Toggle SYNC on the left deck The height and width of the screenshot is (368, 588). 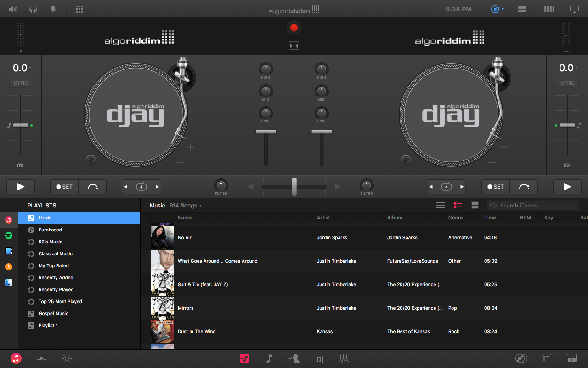[21, 83]
